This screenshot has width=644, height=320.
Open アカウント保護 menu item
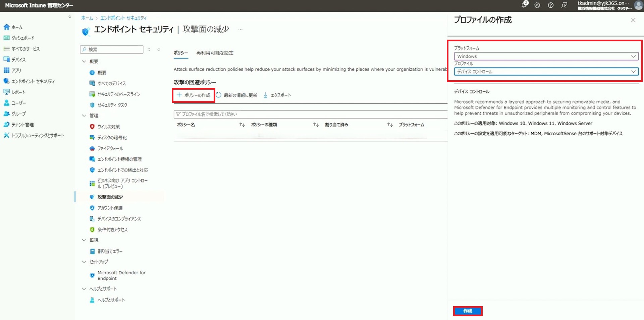pos(110,208)
